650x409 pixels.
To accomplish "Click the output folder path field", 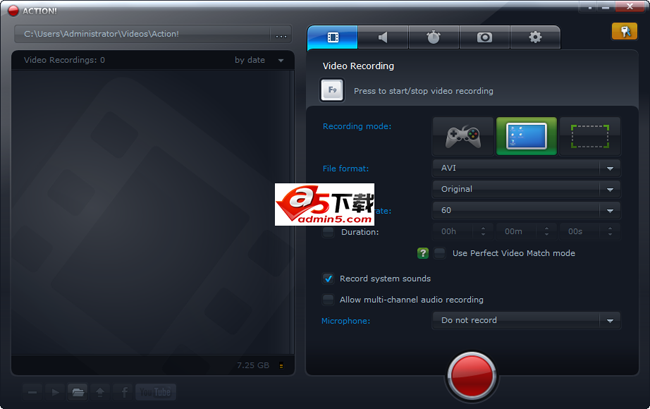I will click(143, 34).
